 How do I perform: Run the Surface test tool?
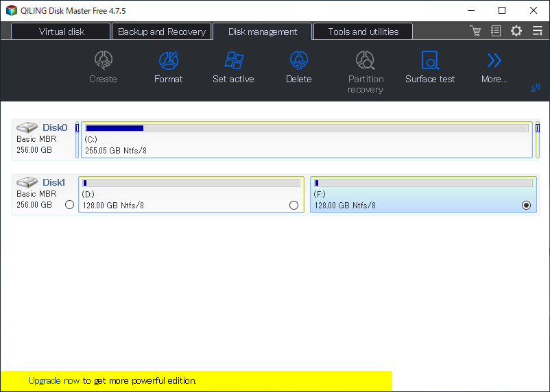(430, 67)
